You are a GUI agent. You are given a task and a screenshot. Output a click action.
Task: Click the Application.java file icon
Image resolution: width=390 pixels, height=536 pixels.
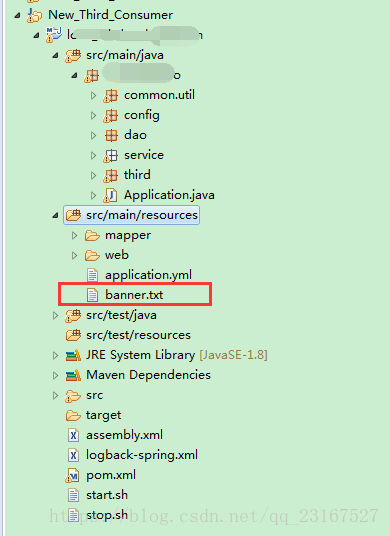110,195
